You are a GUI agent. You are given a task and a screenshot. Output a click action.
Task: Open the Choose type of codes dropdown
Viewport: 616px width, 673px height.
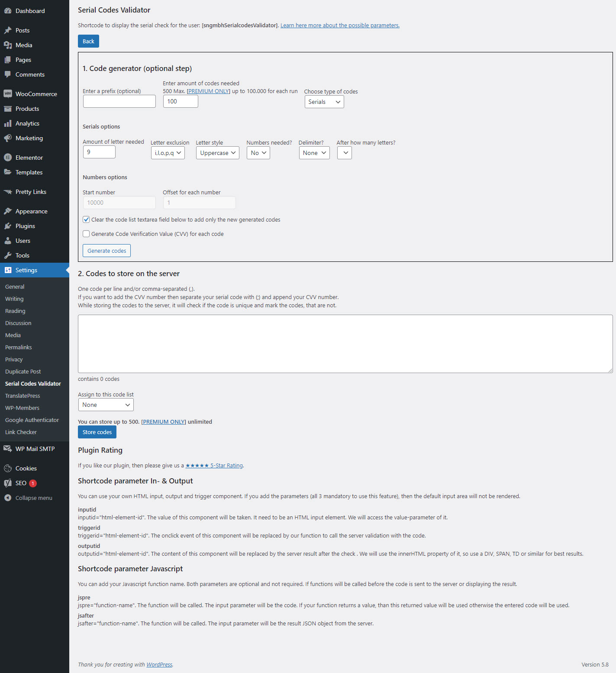point(324,102)
